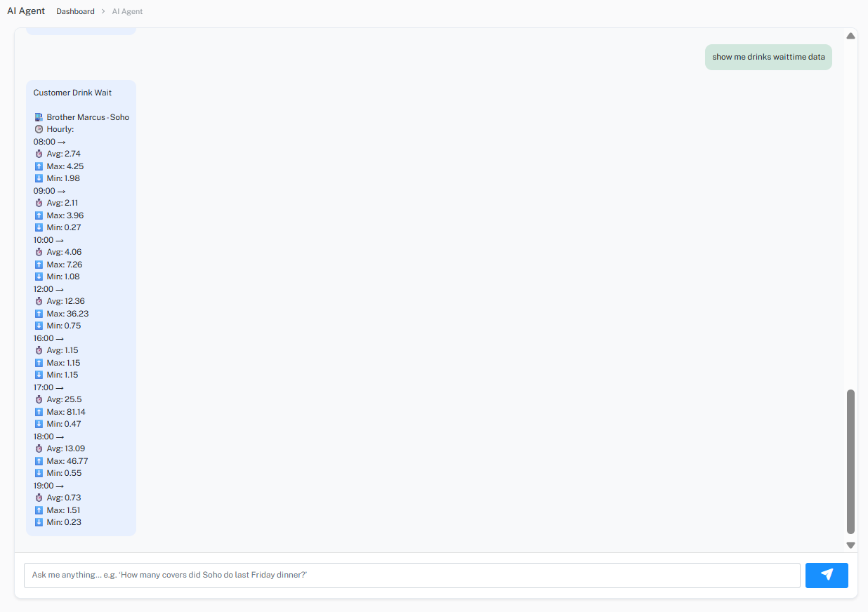Image resolution: width=868 pixels, height=612 pixels.
Task: Click the chat scrollbar thumb
Action: (850, 462)
